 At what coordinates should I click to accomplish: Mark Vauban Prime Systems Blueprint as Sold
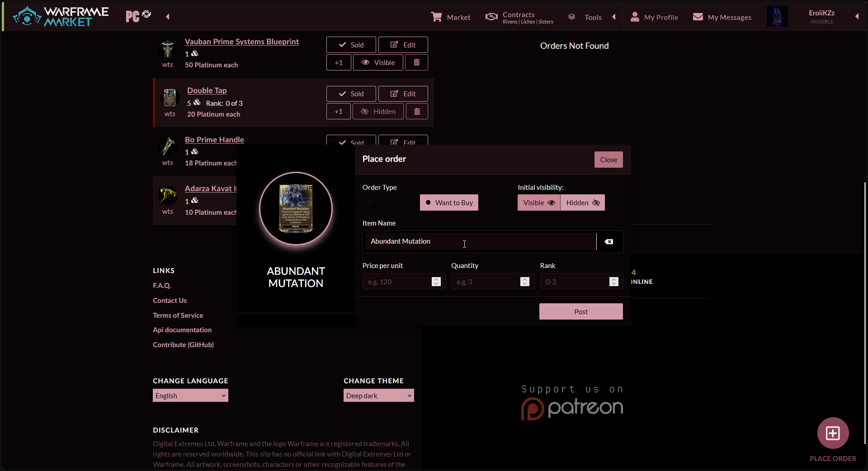pyautogui.click(x=351, y=45)
